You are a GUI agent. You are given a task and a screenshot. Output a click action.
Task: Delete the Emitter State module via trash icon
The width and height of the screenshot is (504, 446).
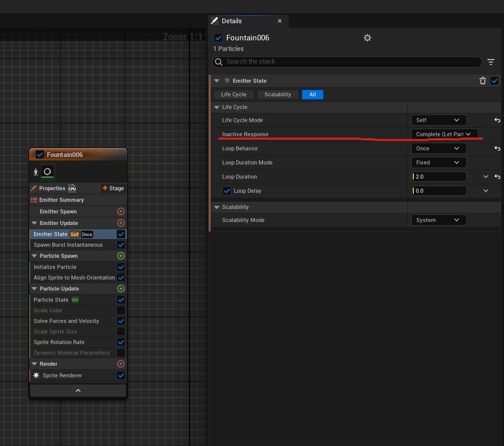[482, 81]
